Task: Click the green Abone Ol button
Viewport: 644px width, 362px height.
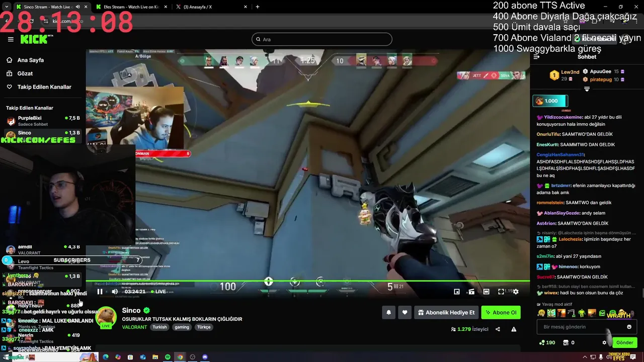Action: (x=501, y=312)
